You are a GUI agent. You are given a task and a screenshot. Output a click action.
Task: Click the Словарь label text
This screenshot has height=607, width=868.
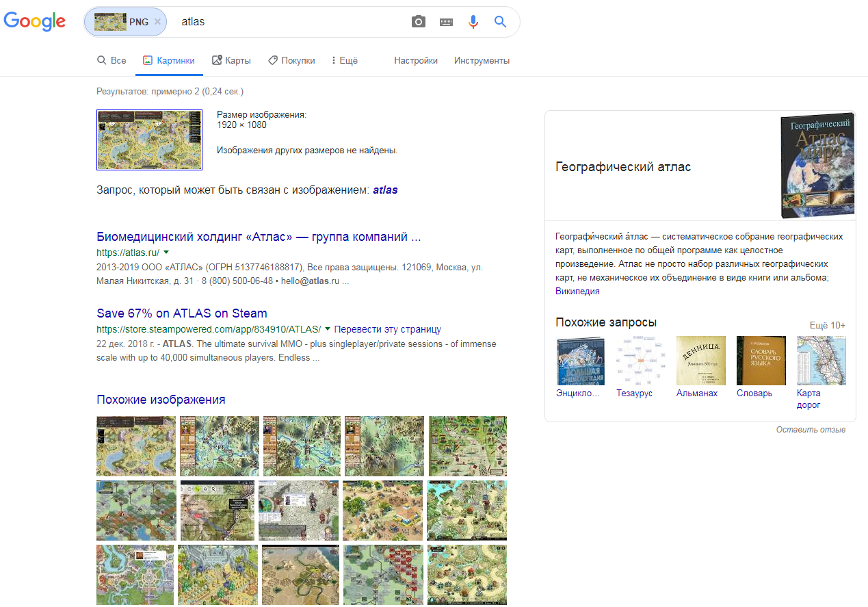(754, 393)
